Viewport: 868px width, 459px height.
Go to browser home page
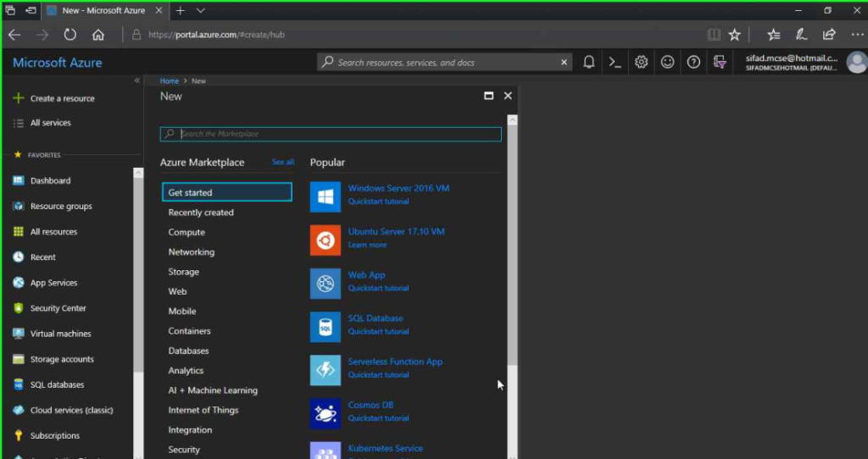(x=98, y=35)
